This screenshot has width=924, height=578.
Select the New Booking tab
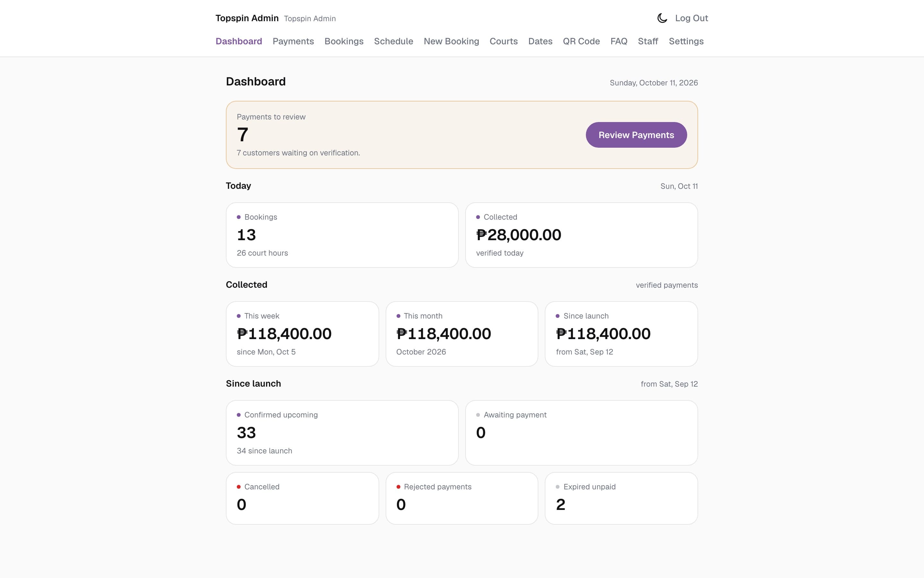click(451, 41)
